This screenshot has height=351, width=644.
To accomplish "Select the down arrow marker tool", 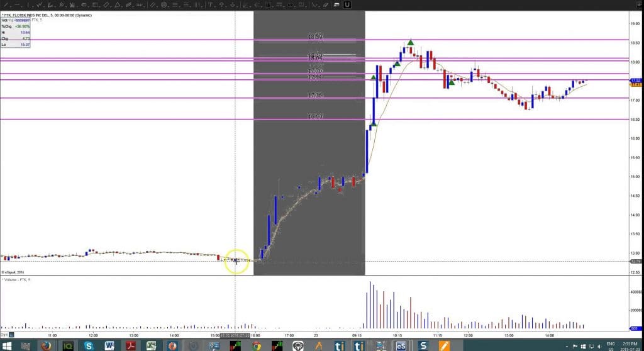I will tap(233, 5).
